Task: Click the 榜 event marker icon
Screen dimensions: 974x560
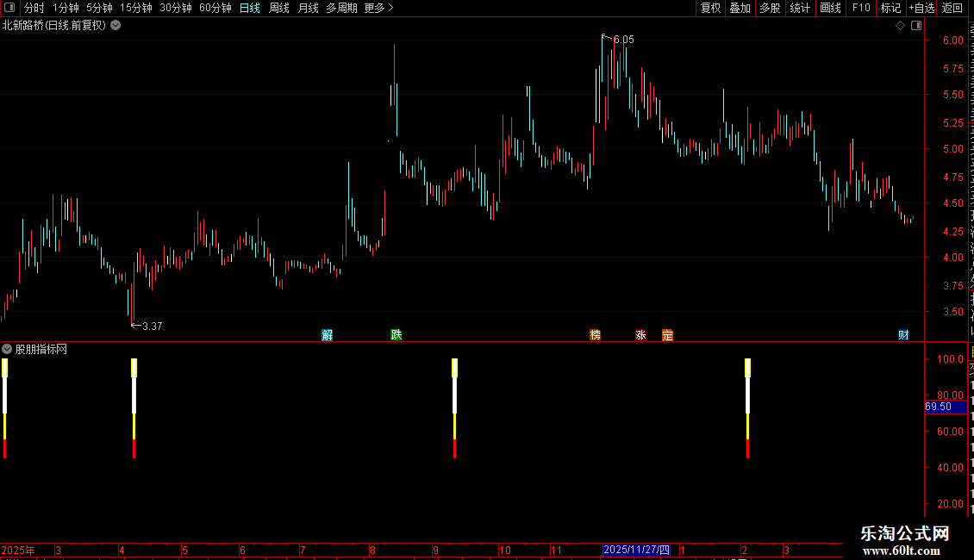Action: click(x=595, y=335)
